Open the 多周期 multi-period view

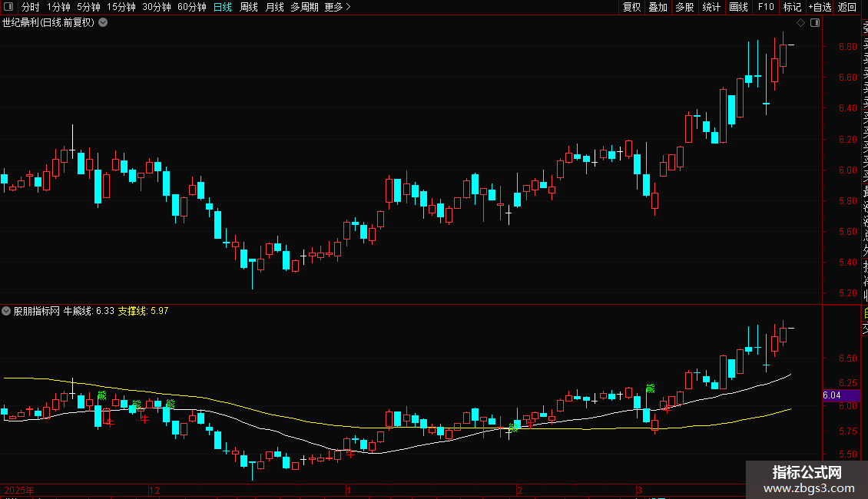304,7
